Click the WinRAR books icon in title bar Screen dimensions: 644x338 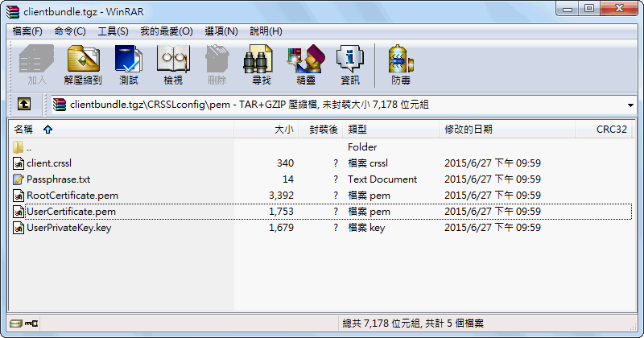pyautogui.click(x=13, y=12)
